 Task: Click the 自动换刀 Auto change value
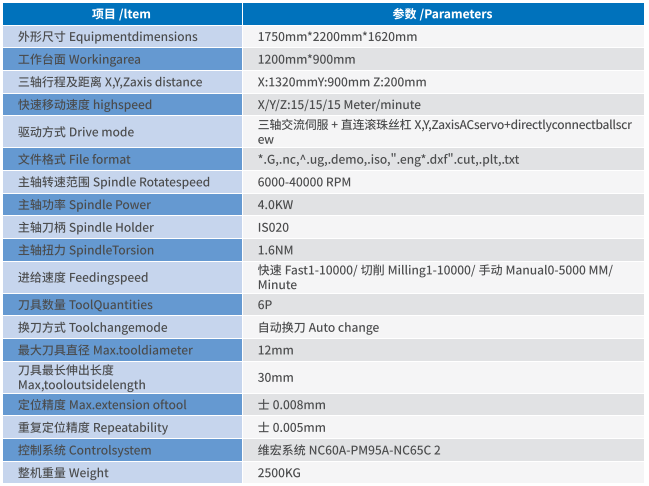[318, 328]
